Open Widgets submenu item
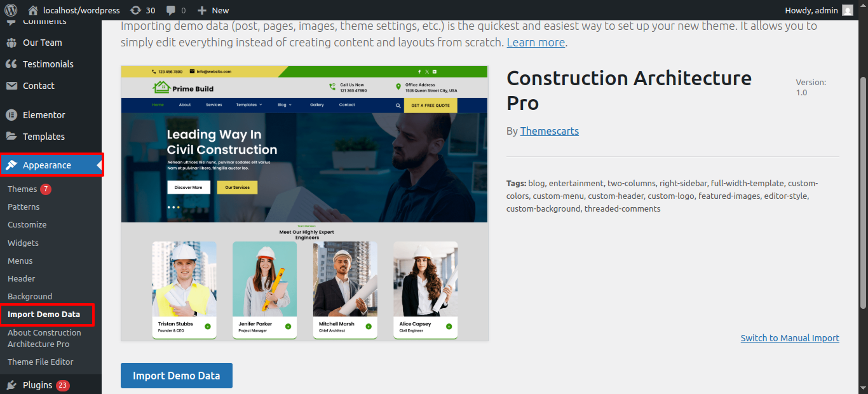 point(23,243)
